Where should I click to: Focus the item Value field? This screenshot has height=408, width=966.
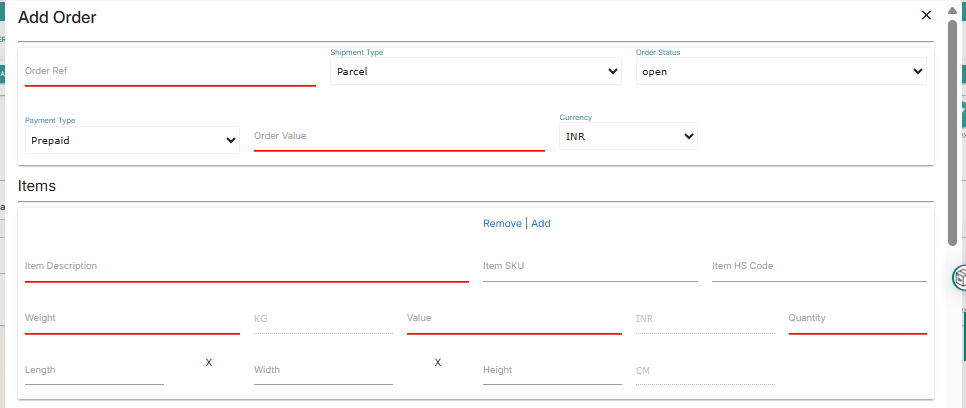click(514, 319)
